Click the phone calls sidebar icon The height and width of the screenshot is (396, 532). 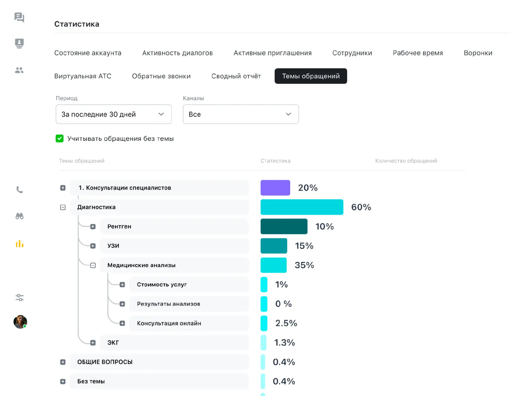[19, 190]
